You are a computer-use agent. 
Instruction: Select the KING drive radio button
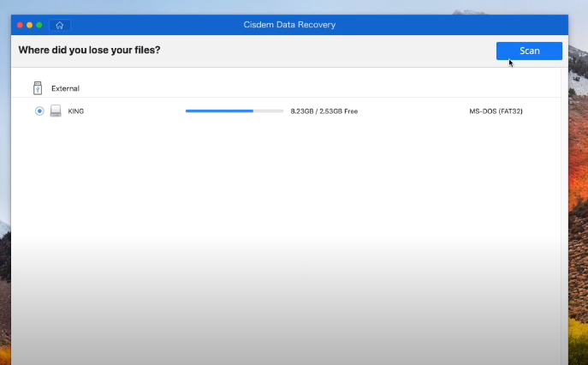coord(39,111)
